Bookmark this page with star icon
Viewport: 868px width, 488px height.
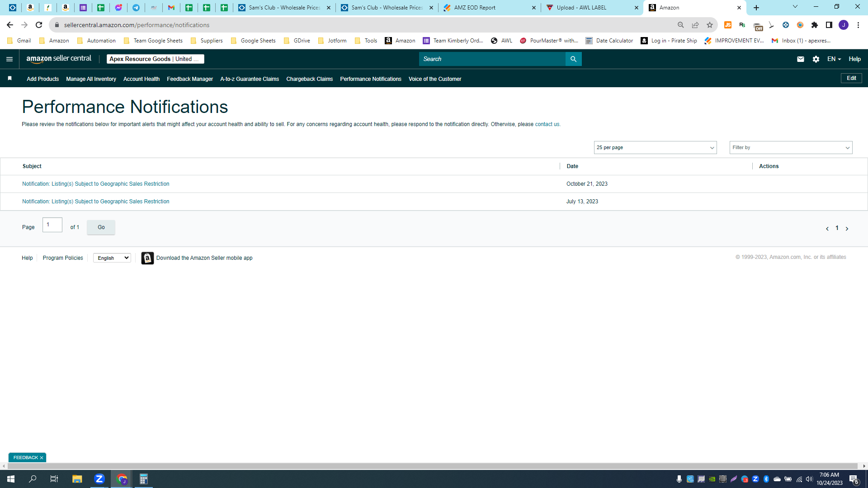pyautogui.click(x=710, y=25)
